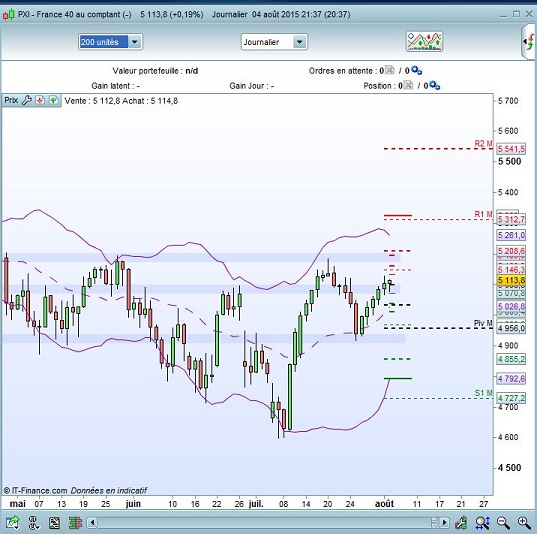Viewport: 537px width, 534px height.
Task: Click the Journalier timeframe field
Action: coord(267,42)
